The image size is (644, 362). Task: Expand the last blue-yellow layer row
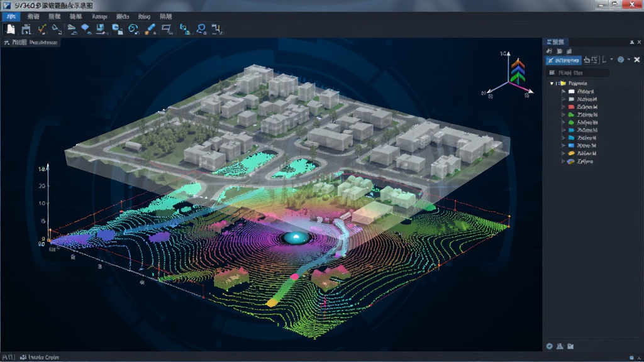pos(563,162)
